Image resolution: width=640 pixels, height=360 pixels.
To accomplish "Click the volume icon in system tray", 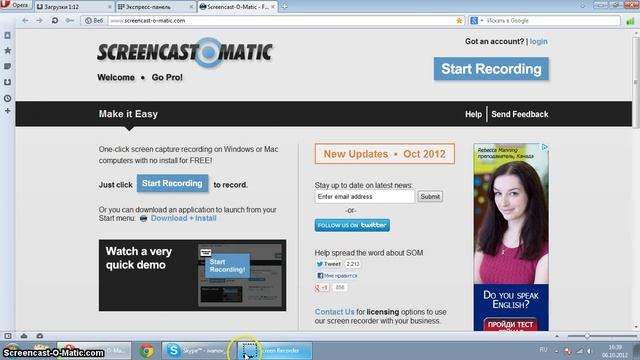I will pos(589,351).
